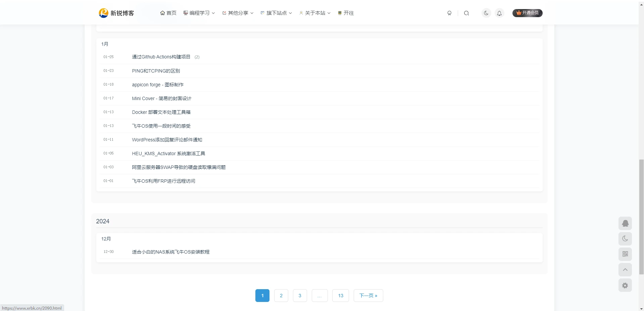
Task: Jump to last page 13
Action: 341,296
